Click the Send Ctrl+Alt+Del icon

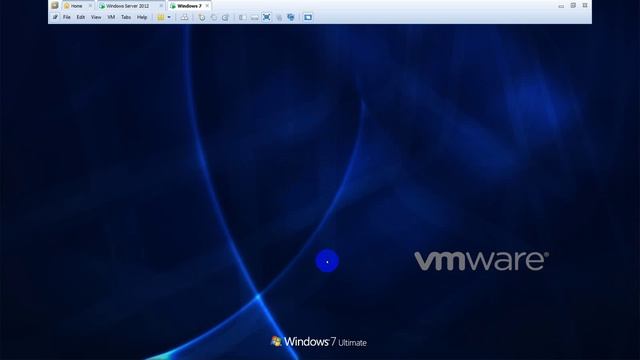click(x=184, y=17)
